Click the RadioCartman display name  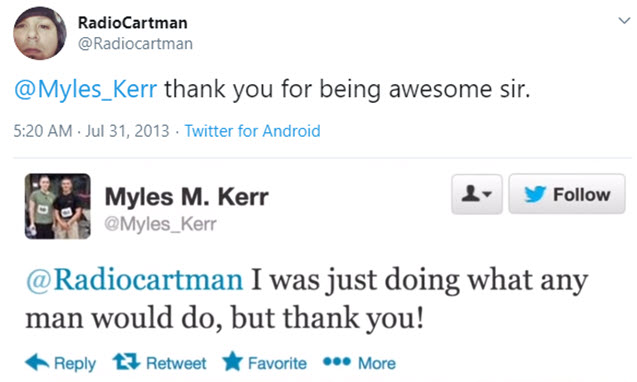pyautogui.click(x=132, y=23)
